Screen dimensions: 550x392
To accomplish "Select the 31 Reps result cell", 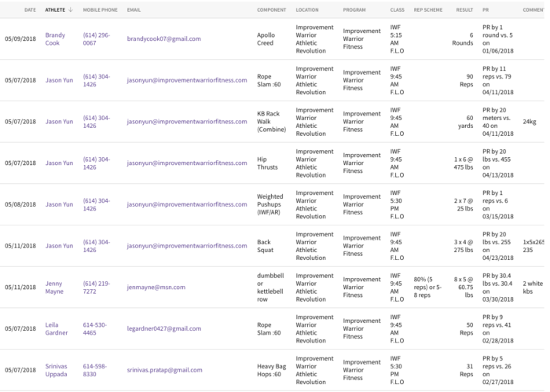I will [467, 370].
